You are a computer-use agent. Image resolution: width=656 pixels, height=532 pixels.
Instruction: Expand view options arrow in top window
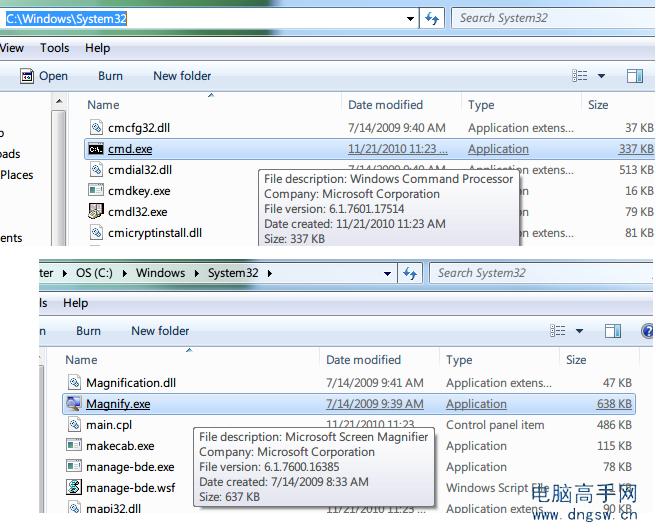pyautogui.click(x=601, y=76)
